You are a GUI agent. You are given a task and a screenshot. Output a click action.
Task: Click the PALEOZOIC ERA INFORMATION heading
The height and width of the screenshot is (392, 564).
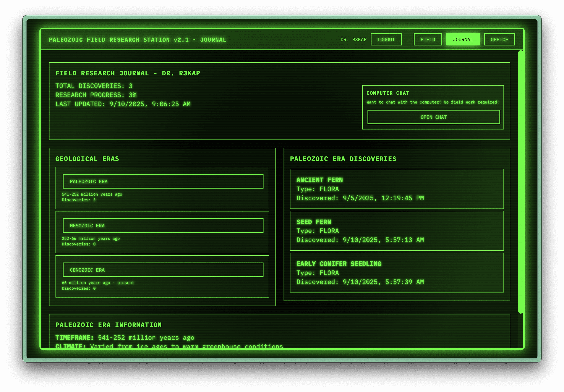(x=109, y=325)
